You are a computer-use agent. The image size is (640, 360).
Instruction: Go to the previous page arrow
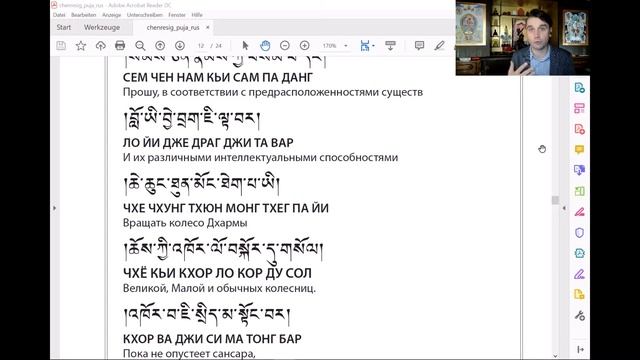[160, 45]
